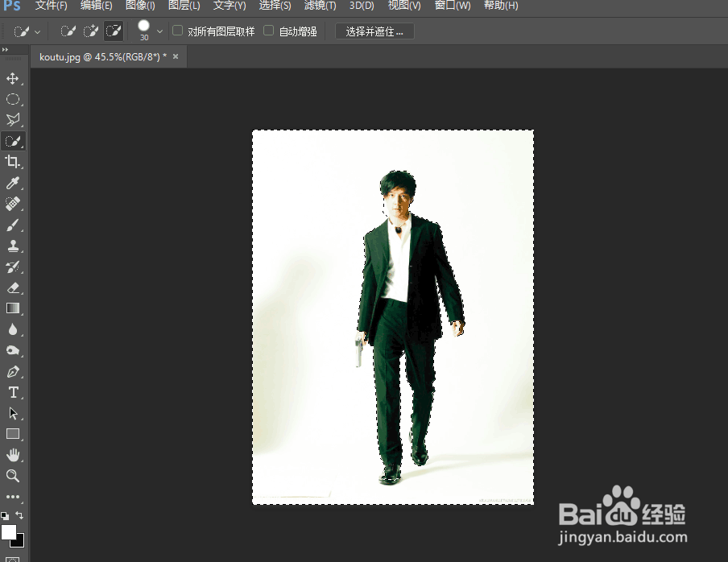728x562 pixels.
Task: Select the Path Selection tool
Action: pos(13,413)
